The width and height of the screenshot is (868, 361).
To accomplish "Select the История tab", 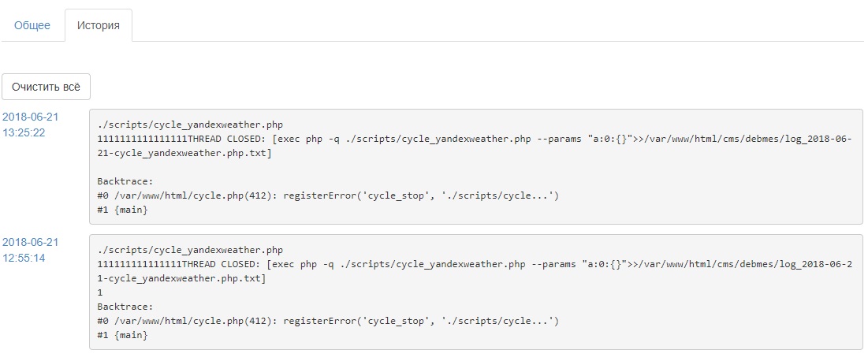I will [x=99, y=25].
